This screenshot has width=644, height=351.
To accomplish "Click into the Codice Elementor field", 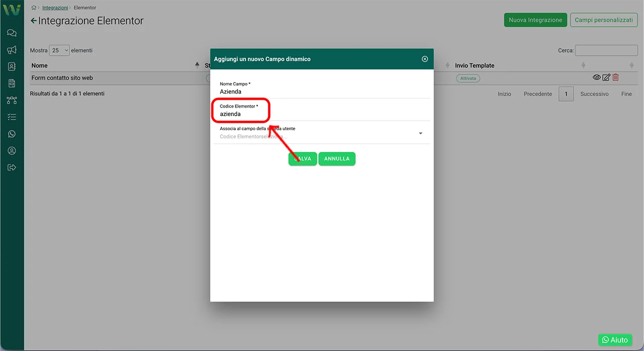I will [x=322, y=114].
